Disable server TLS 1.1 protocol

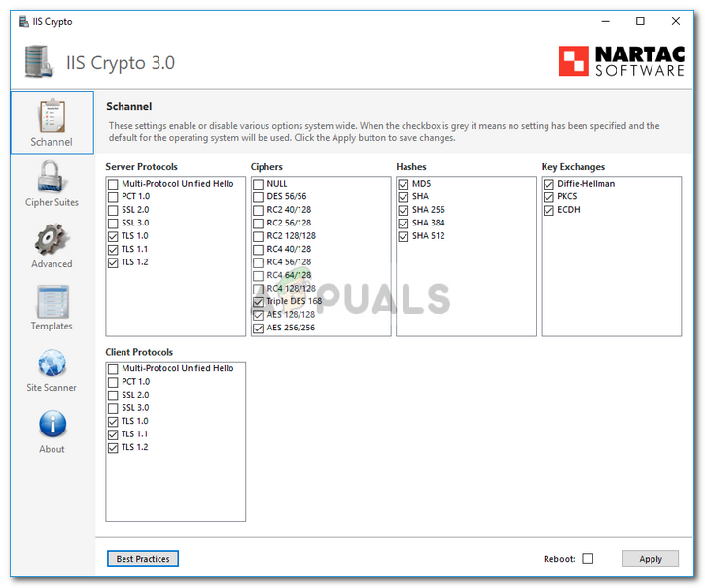click(113, 249)
